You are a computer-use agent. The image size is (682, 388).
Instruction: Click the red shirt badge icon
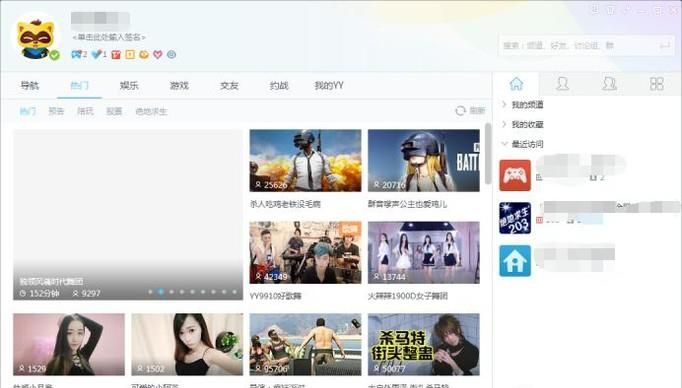116,54
